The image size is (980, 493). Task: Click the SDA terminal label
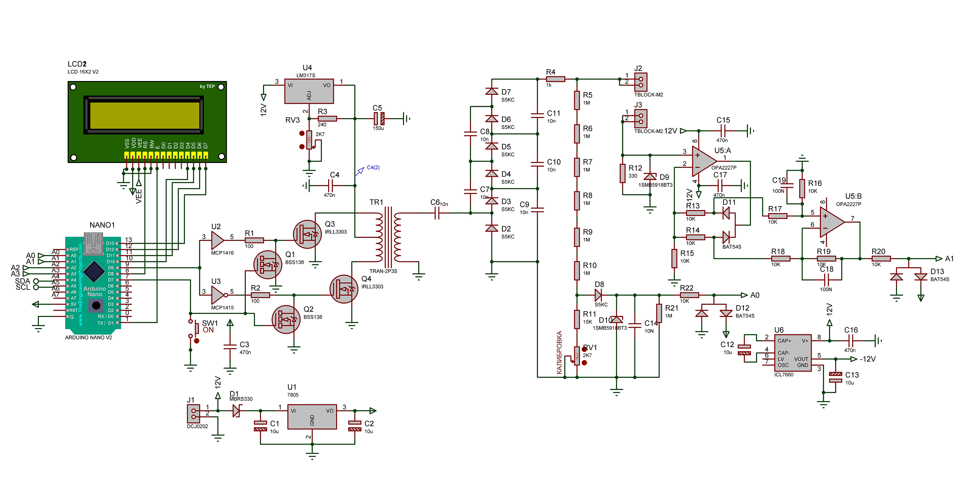coord(23,281)
